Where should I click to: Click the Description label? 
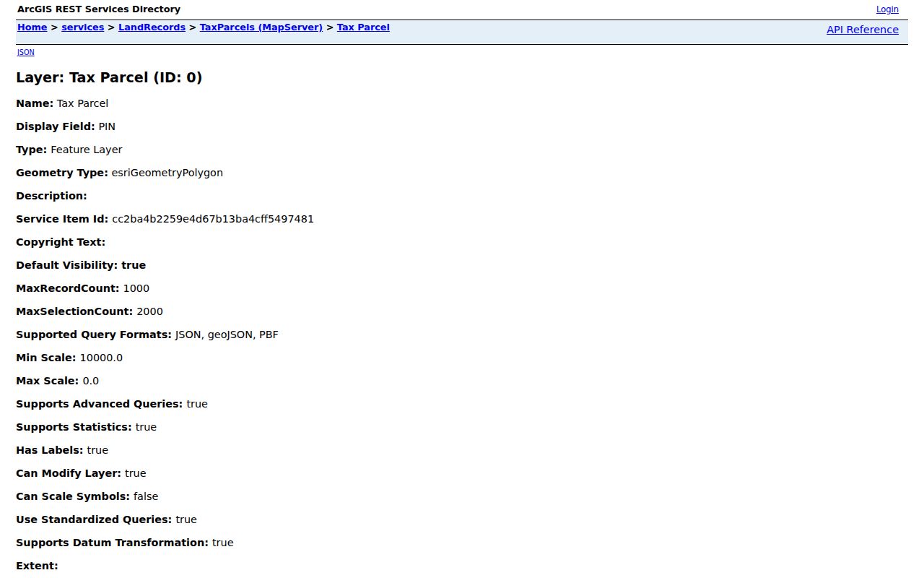pyautogui.click(x=51, y=196)
